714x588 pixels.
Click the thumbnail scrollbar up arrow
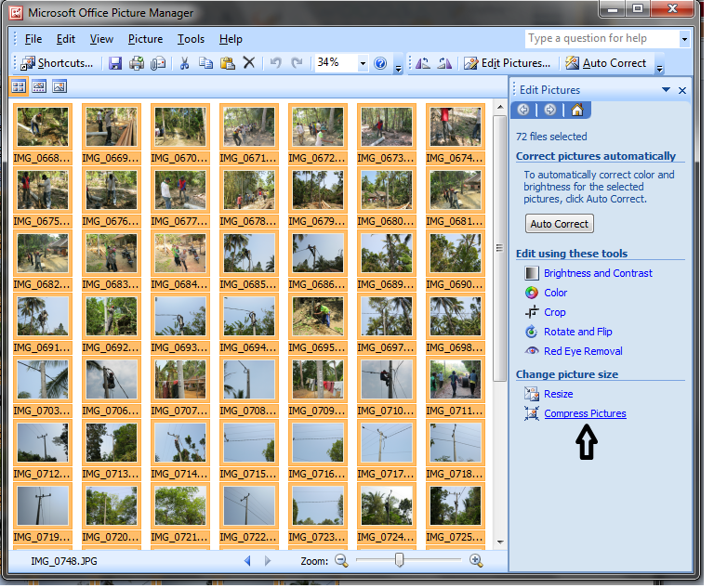[500, 107]
